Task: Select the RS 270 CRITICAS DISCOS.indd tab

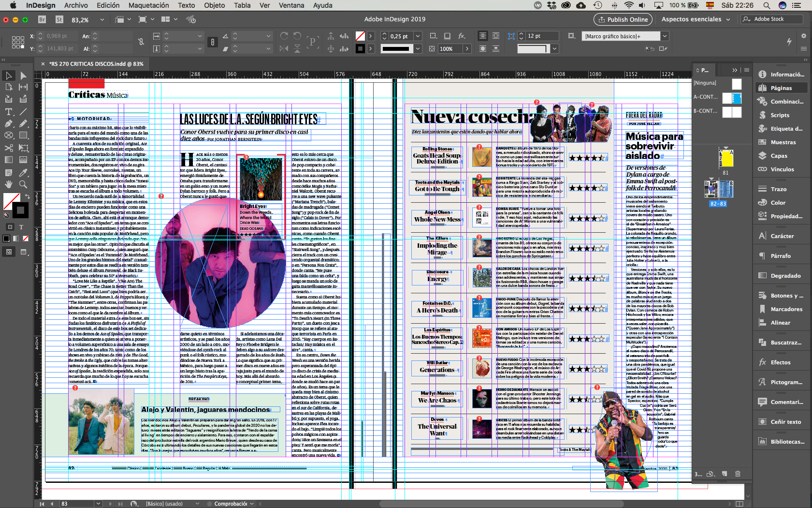Action: click(x=96, y=64)
